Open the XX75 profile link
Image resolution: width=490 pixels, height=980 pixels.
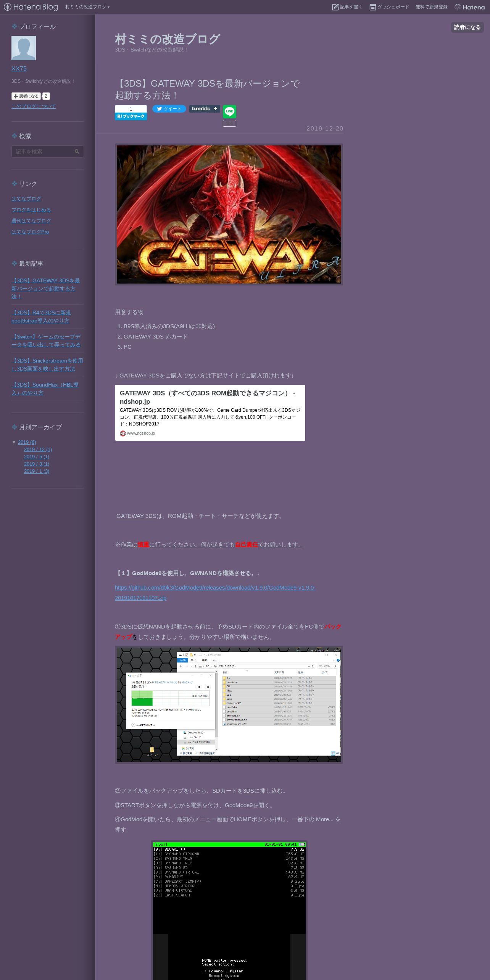pos(19,69)
